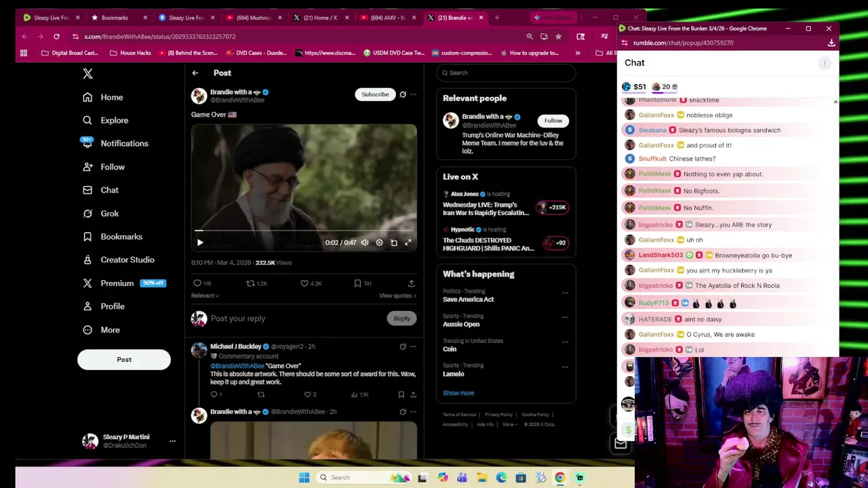Go back with the Post arrow
Viewport: 868px width, 488px height.
click(195, 73)
